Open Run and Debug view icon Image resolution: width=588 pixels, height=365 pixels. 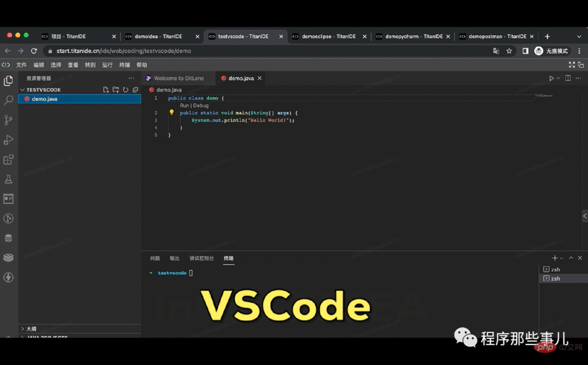[8, 139]
